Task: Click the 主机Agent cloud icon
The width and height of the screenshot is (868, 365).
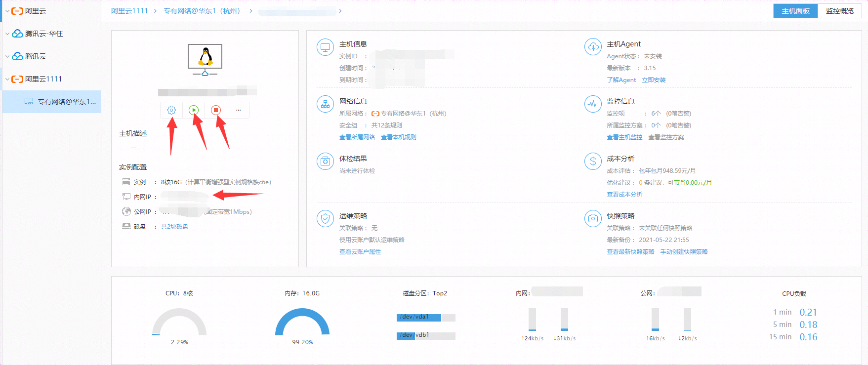Action: point(593,47)
